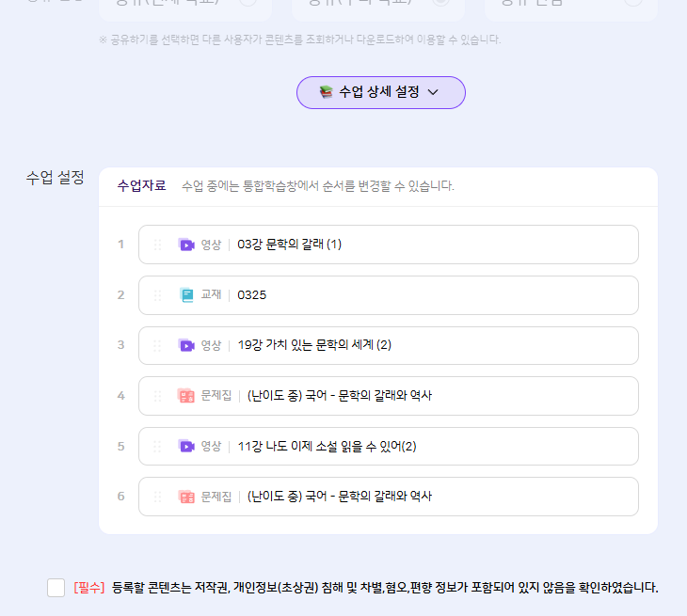
Task: Click the video icon for 03강 문학의 갈래 (1)
Action: click(186, 245)
